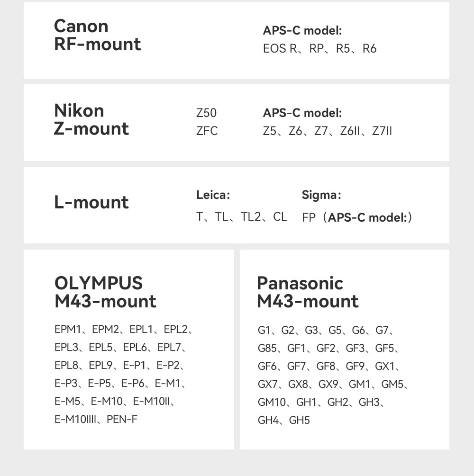474x476 pixels.
Task: Click the Nikon Z-mount heading
Action: click(91, 120)
